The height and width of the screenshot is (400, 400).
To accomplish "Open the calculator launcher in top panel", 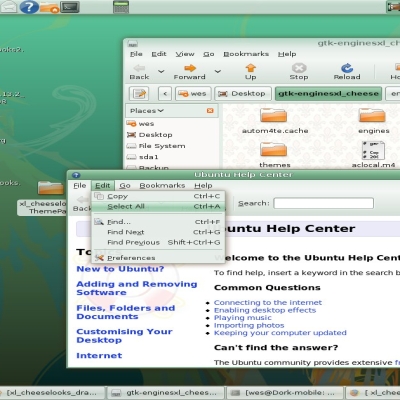I will click(121, 7).
